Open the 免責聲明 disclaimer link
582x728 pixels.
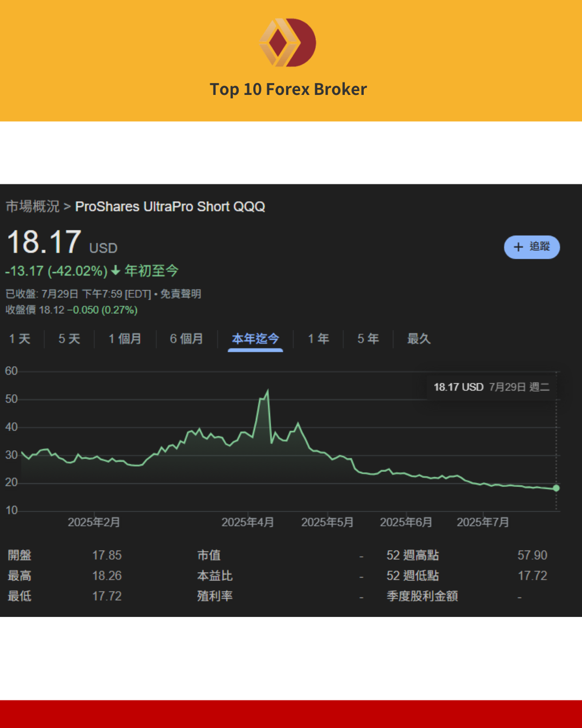point(181,294)
